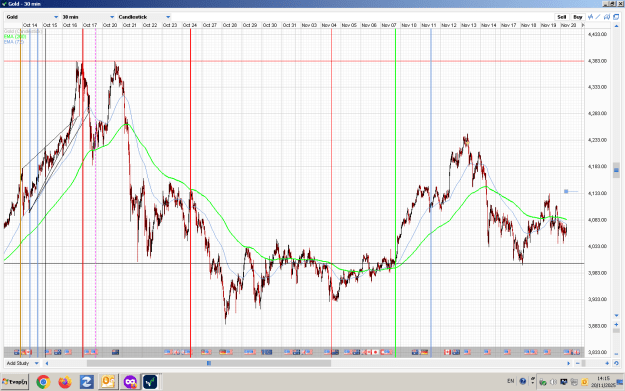The image size is (625, 391).
Task: Open the trading platform taskbar icon
Action: 150,382
